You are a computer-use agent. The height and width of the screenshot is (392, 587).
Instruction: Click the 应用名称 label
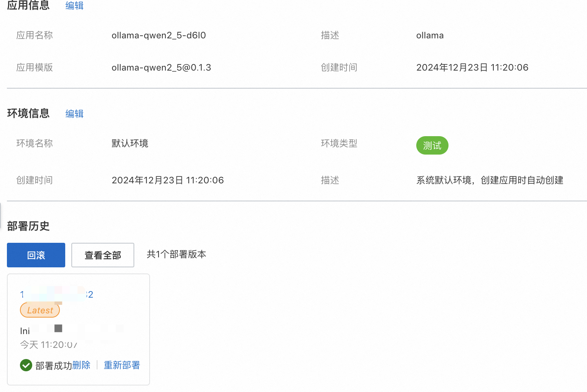tap(35, 35)
